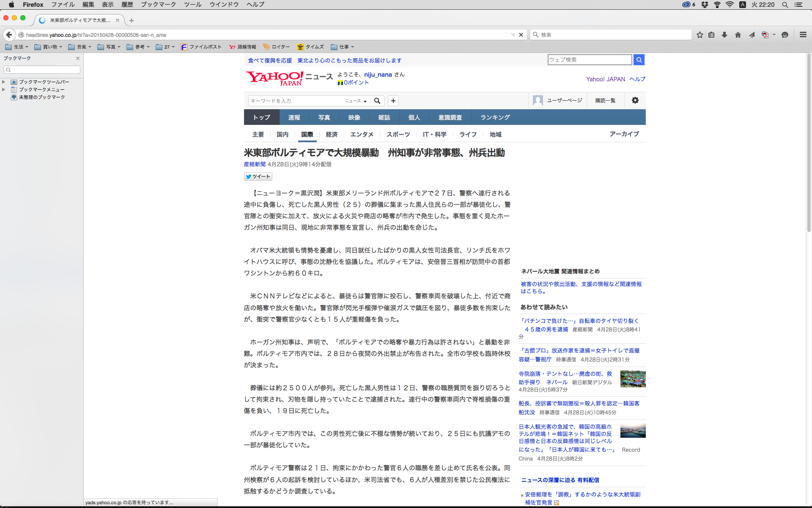Open the ニュース search scope dropdown
This screenshot has width=812, height=508.
click(356, 101)
